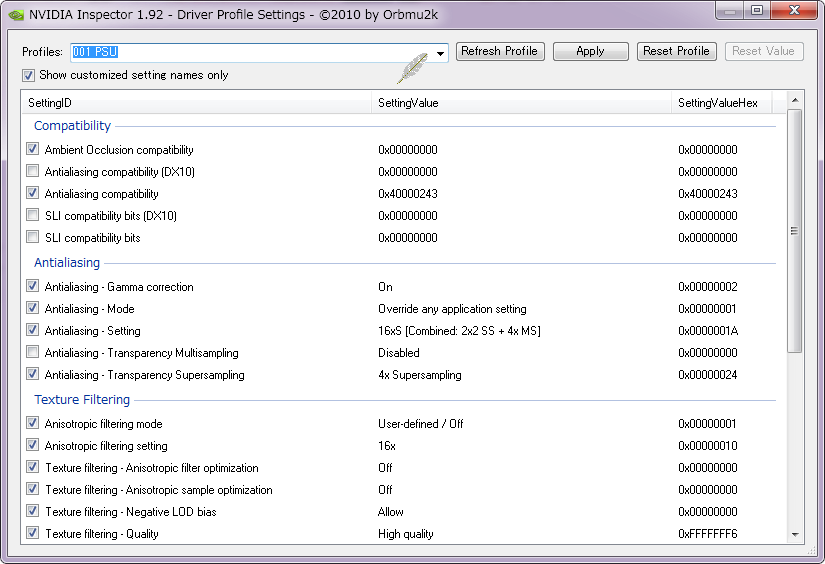Close the NVIDIA Inspector window
Image resolution: width=825 pixels, height=564 pixels.
[x=795, y=11]
